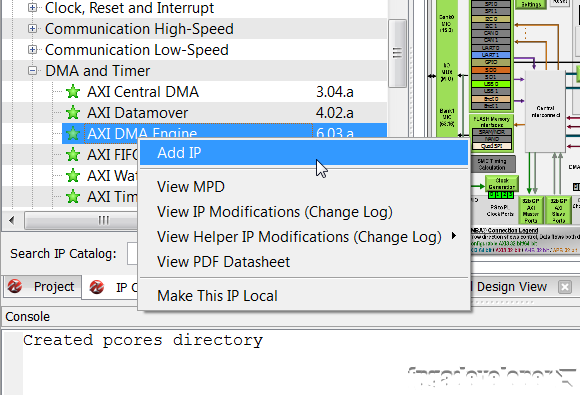Image resolution: width=580 pixels, height=395 pixels.
Task: Click version 3.04.a of AXI Central DMA
Action: pyautogui.click(x=335, y=92)
